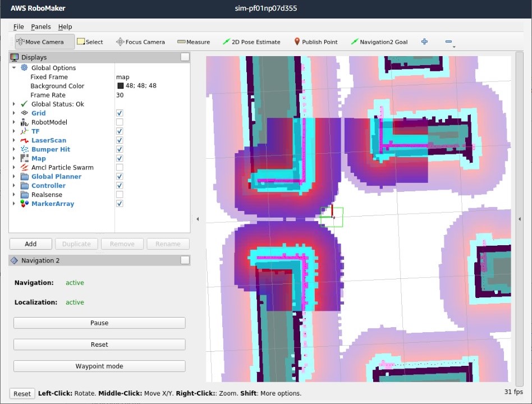Turn off the LaserScan checkbox

(x=120, y=140)
